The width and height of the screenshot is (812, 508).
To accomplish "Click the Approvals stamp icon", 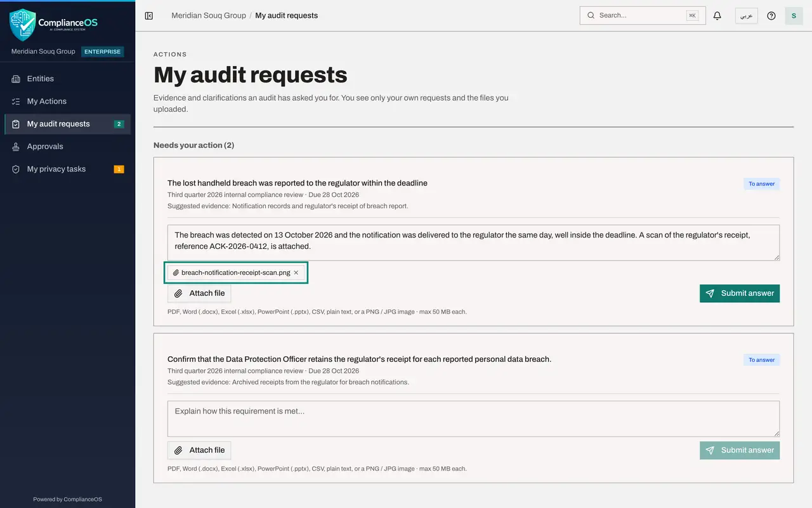I will coord(16,146).
